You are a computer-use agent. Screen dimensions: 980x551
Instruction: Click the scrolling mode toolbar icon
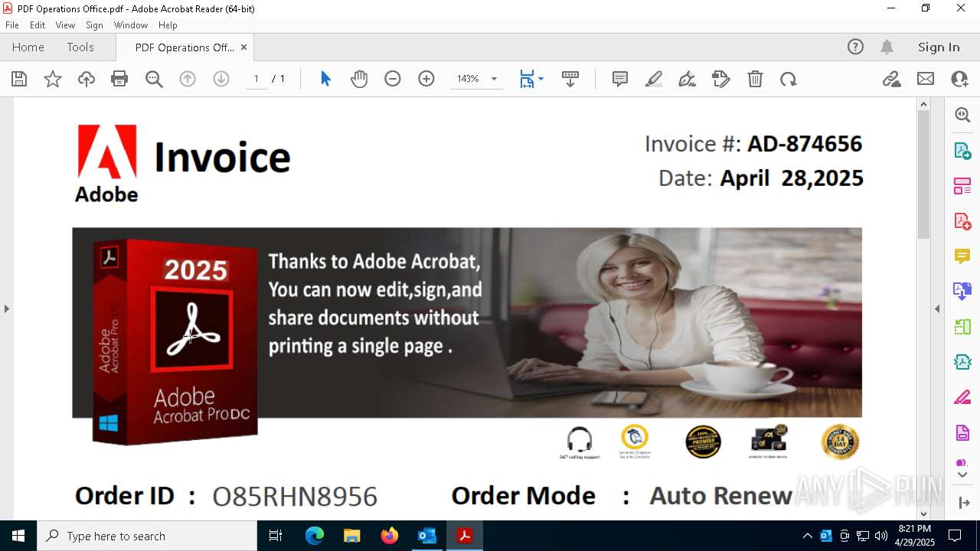tap(570, 79)
